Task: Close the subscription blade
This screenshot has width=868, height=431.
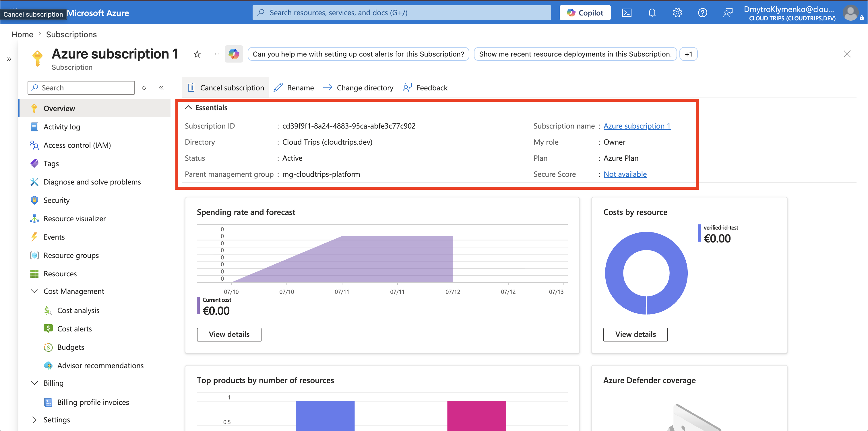Action: coord(847,54)
